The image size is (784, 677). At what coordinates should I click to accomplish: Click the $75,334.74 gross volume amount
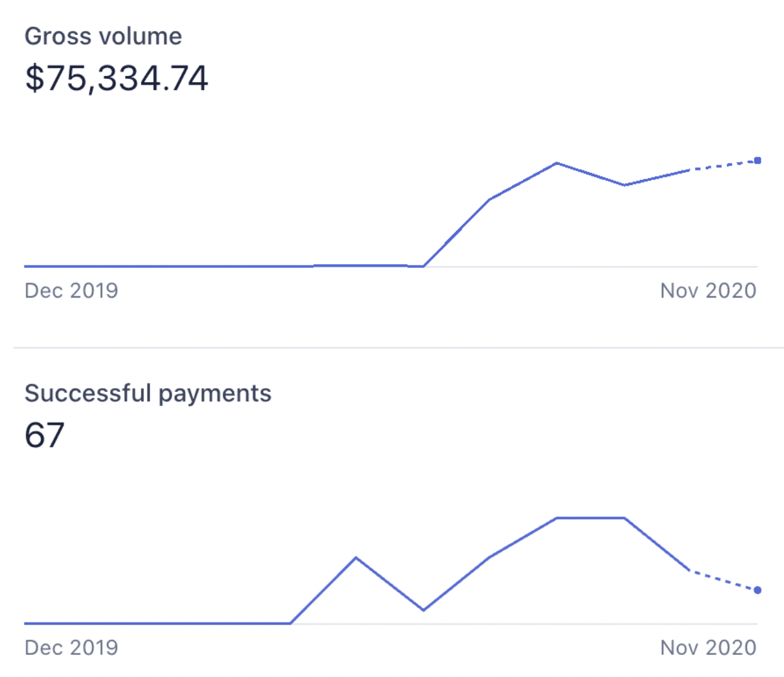click(116, 79)
